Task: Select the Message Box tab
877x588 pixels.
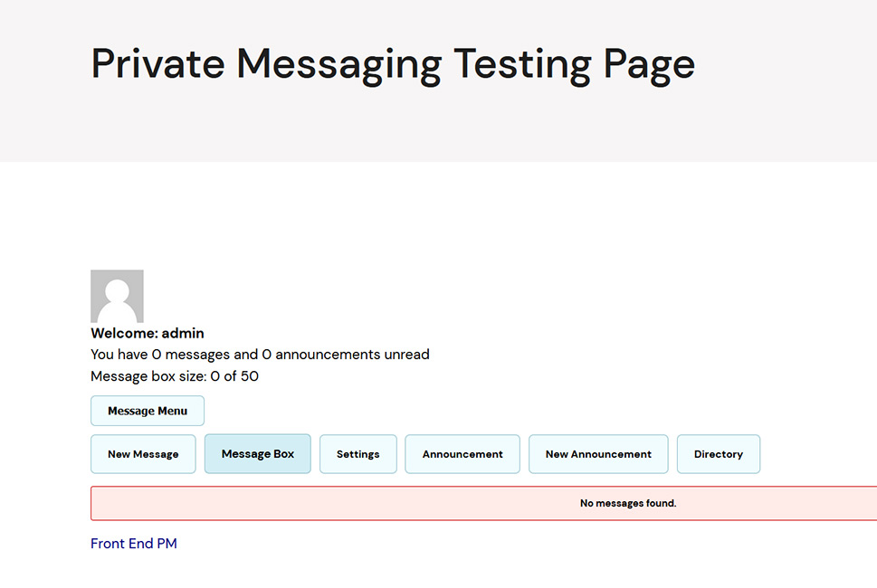Action: (257, 454)
